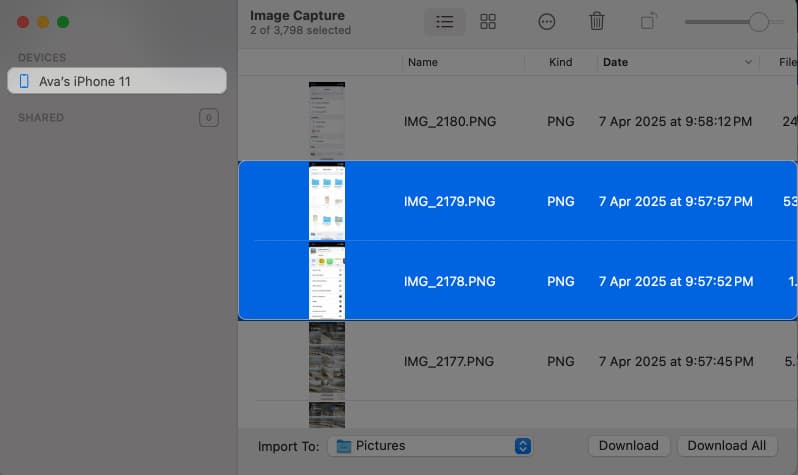Switch to list view

pos(444,22)
